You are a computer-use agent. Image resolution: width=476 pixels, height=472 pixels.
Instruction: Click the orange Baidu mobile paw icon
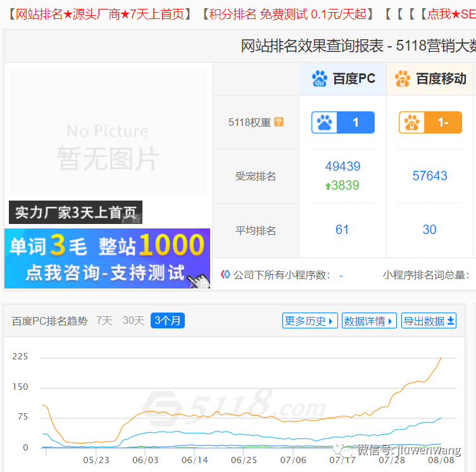point(403,78)
